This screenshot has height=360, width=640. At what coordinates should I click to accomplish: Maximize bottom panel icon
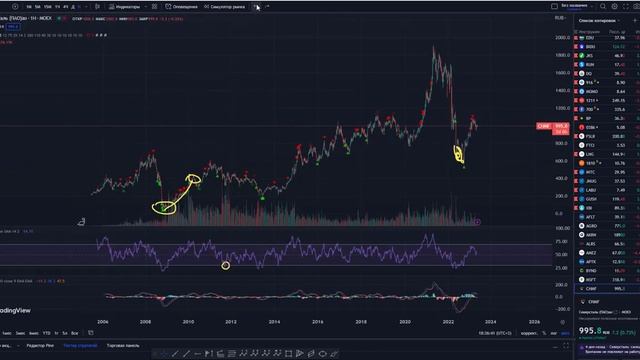(566, 346)
